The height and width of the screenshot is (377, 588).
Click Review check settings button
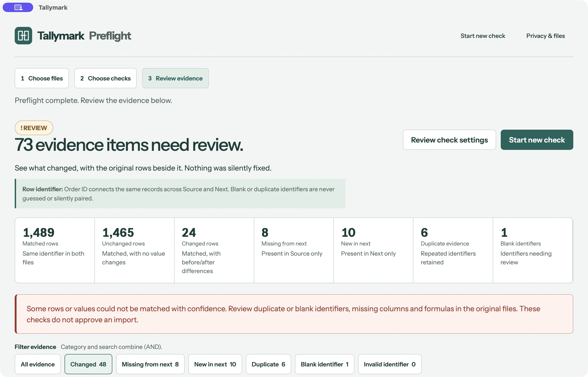pos(449,140)
